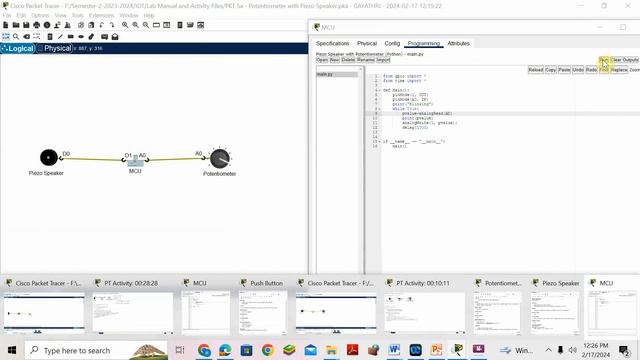
Task: Choose the Freeform draw tool icon
Action: tap(91, 37)
